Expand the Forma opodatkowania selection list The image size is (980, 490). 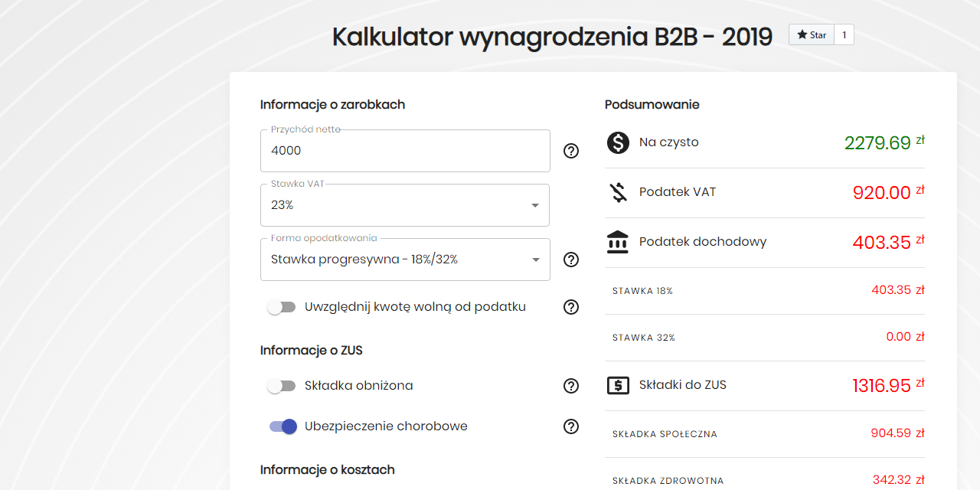[x=404, y=260]
